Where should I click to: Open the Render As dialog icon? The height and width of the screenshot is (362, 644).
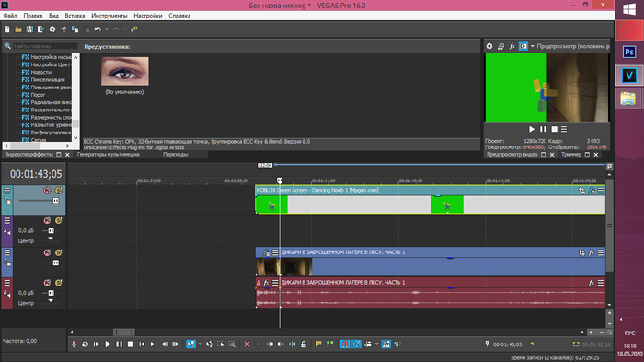pyautogui.click(x=40, y=29)
